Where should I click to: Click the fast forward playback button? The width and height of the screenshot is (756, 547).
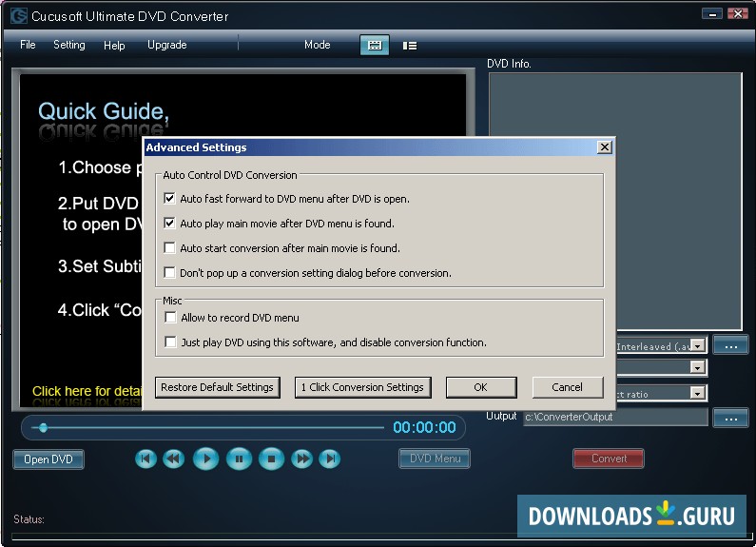coord(302,459)
